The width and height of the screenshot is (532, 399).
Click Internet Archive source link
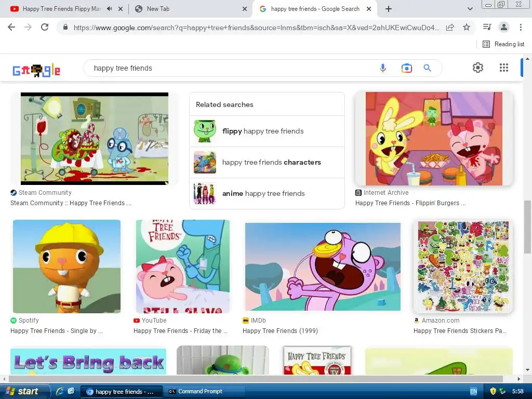pyautogui.click(x=382, y=193)
